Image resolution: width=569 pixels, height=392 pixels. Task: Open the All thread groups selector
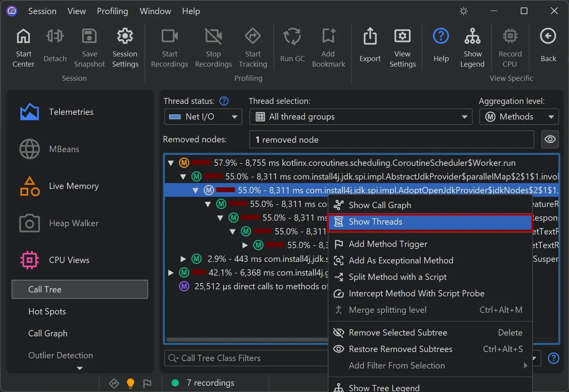[x=361, y=116]
